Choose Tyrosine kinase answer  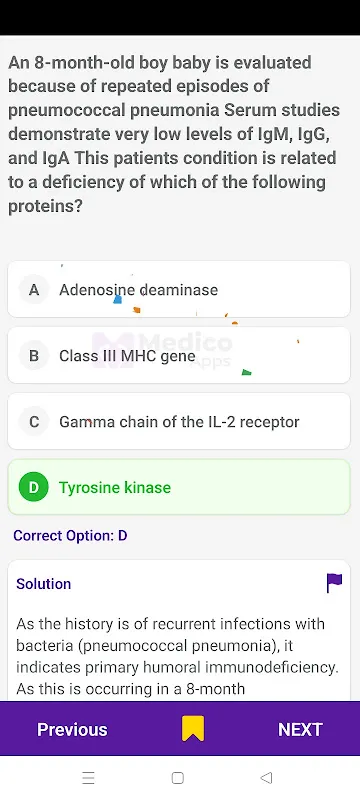point(179,487)
